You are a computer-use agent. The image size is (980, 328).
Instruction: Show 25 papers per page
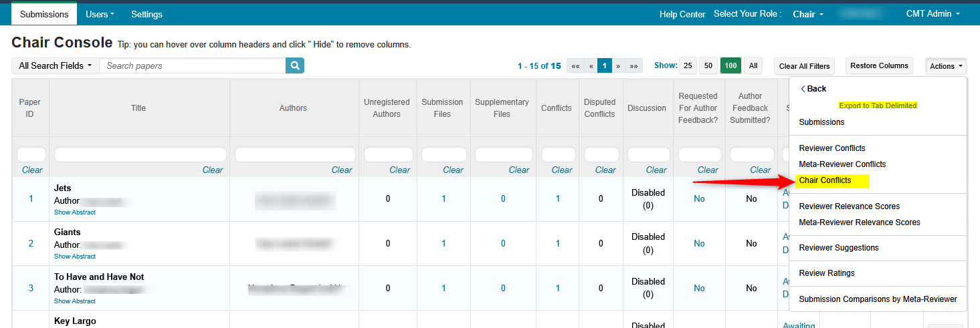pos(688,65)
